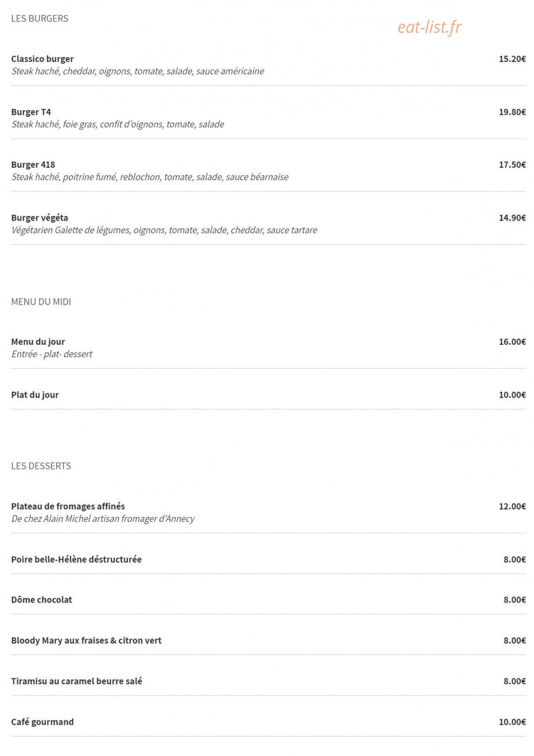534x756 pixels.
Task: Click Bloody Mary aux fraises & citron vert
Action: (86, 640)
